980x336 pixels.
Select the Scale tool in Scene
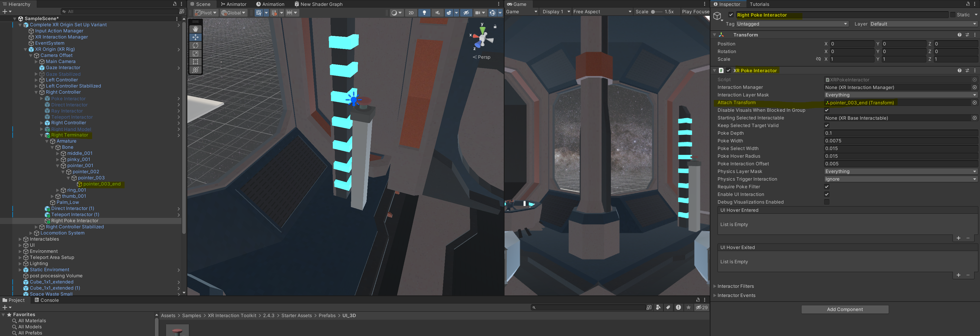click(195, 54)
